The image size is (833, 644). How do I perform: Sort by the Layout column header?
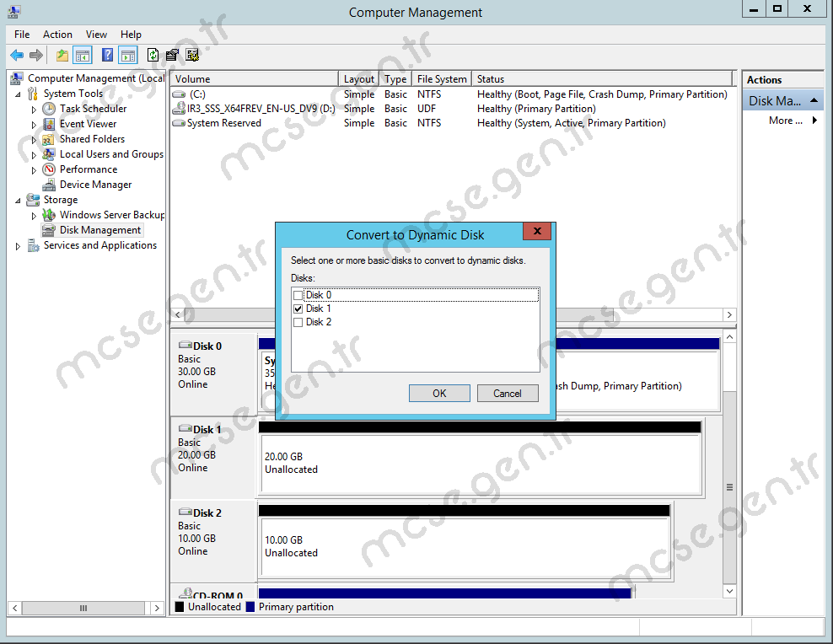click(359, 79)
